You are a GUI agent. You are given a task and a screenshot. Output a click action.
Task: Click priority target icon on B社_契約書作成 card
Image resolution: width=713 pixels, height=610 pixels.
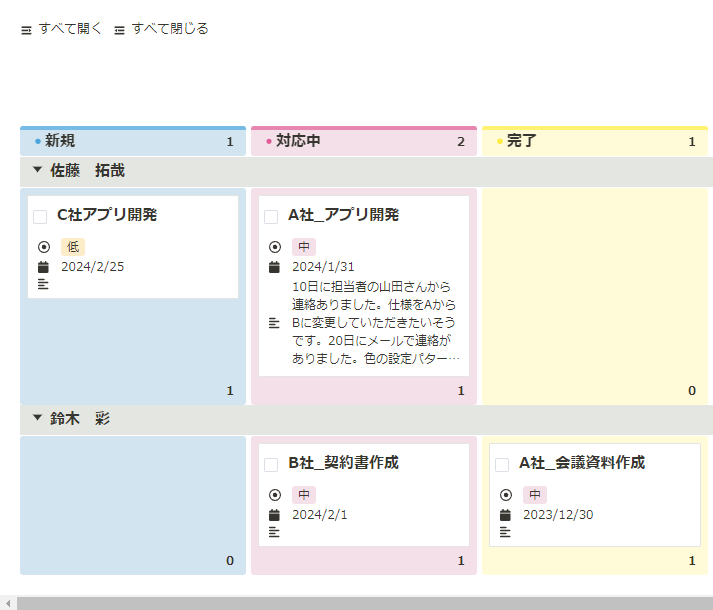pos(275,495)
